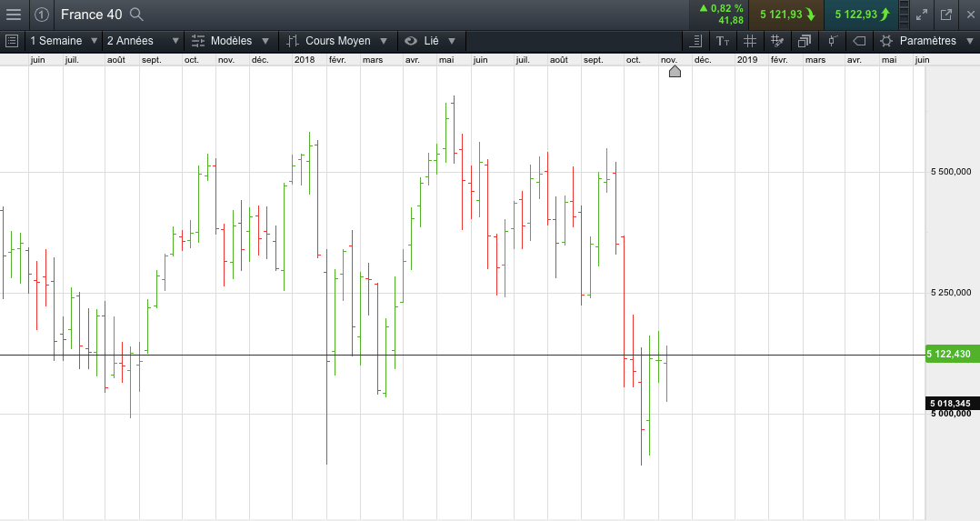The image size is (980, 521).
Task: Expand the Modèles templates dropdown
Action: coord(231,41)
